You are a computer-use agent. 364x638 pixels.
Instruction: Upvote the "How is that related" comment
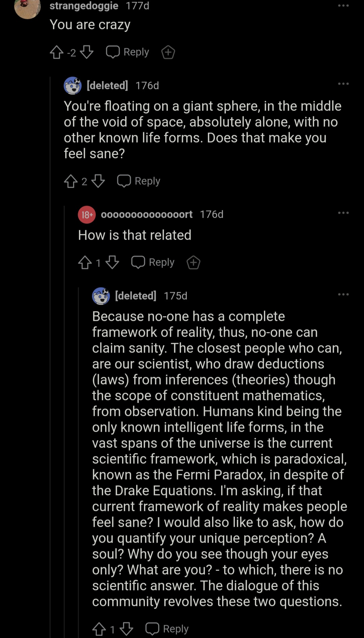[x=85, y=263]
